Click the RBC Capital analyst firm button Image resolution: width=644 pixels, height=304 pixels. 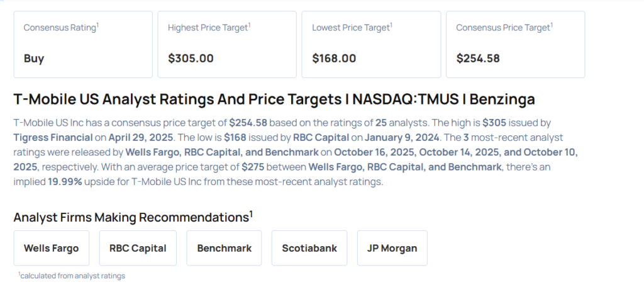[x=138, y=248]
